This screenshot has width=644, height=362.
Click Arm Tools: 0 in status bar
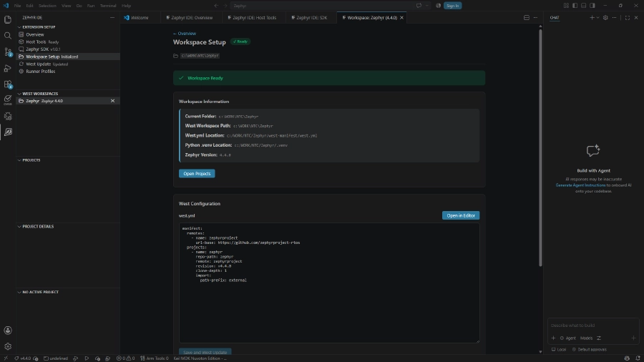155,358
